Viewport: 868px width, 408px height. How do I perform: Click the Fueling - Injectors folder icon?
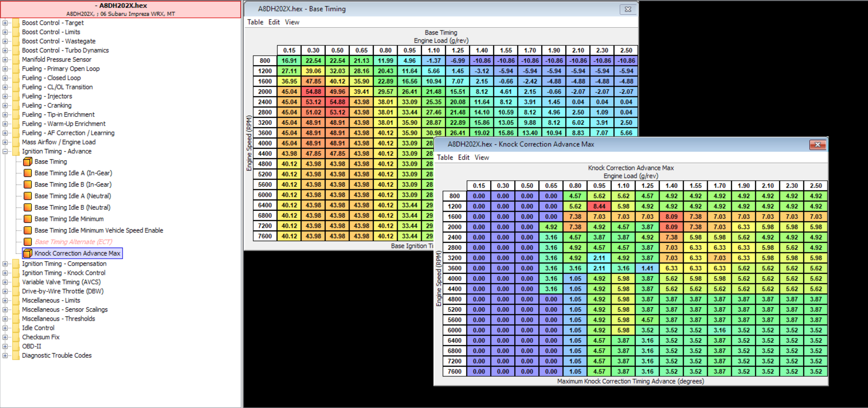(16, 96)
